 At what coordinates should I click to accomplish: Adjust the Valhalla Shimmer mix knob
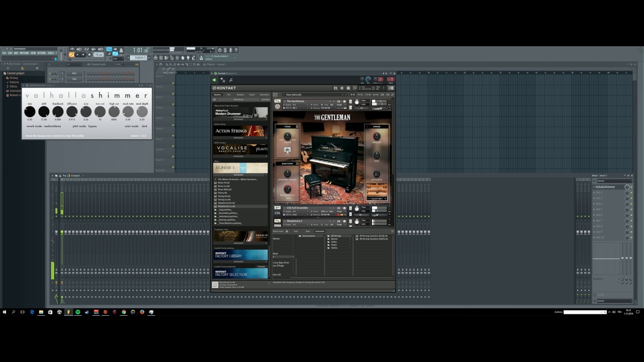pos(30,112)
